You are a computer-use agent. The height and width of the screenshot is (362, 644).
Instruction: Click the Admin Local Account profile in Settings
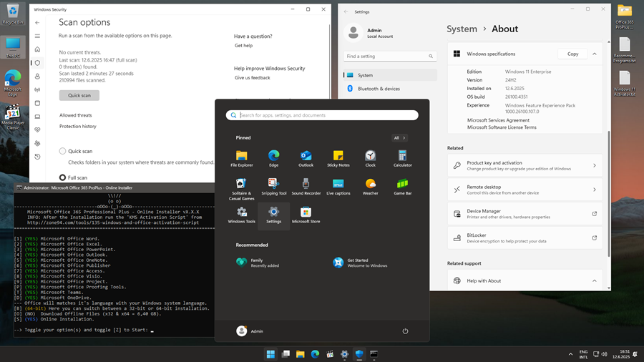[x=370, y=33]
